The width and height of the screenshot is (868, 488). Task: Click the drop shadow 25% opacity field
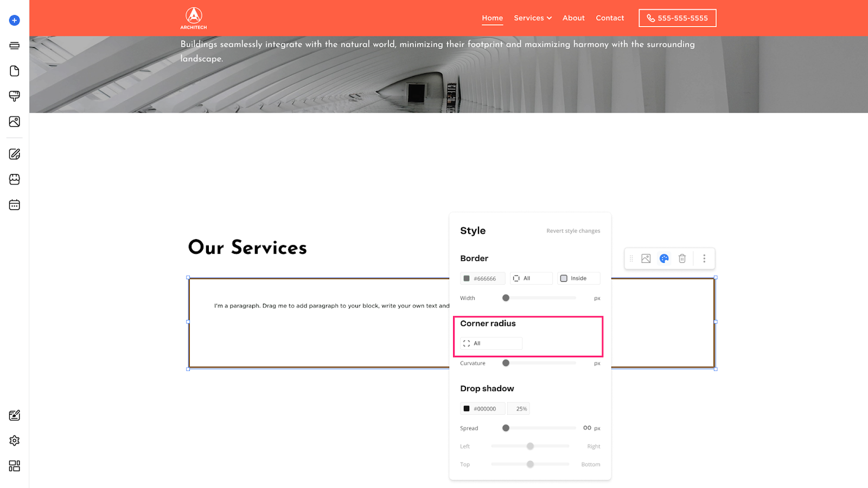pos(519,409)
